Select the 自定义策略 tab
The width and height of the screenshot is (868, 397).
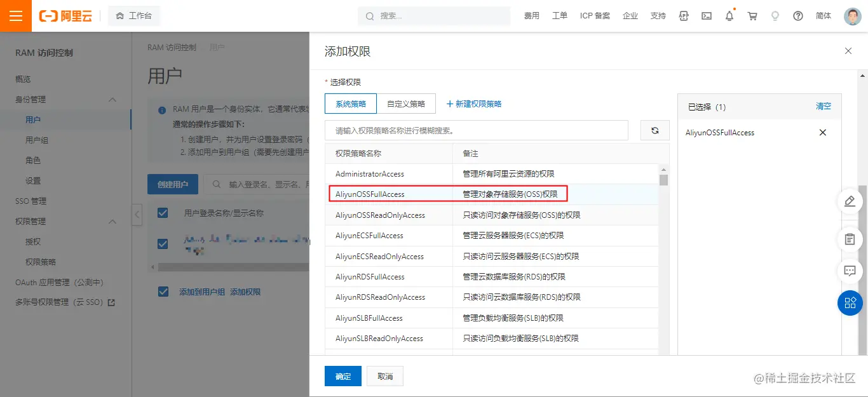[406, 104]
